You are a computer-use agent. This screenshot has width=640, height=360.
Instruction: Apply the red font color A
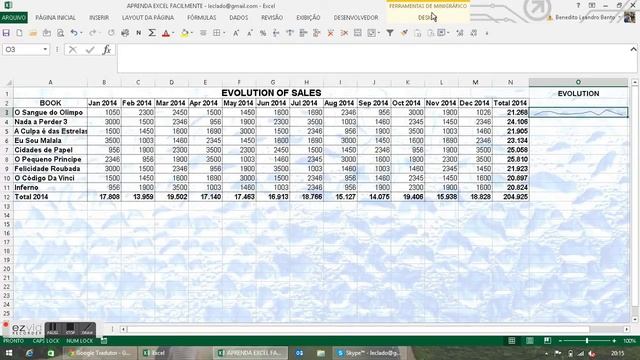tap(166, 33)
